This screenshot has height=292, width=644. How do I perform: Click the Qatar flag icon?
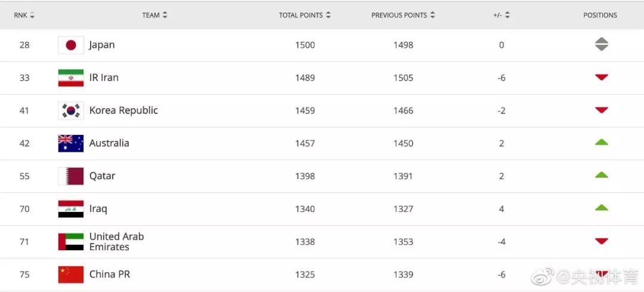(70, 176)
